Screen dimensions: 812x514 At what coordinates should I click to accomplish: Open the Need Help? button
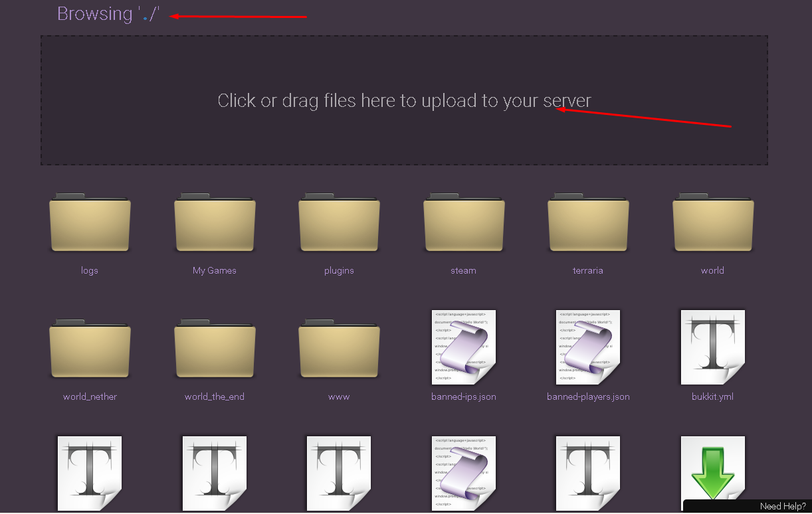pos(783,507)
